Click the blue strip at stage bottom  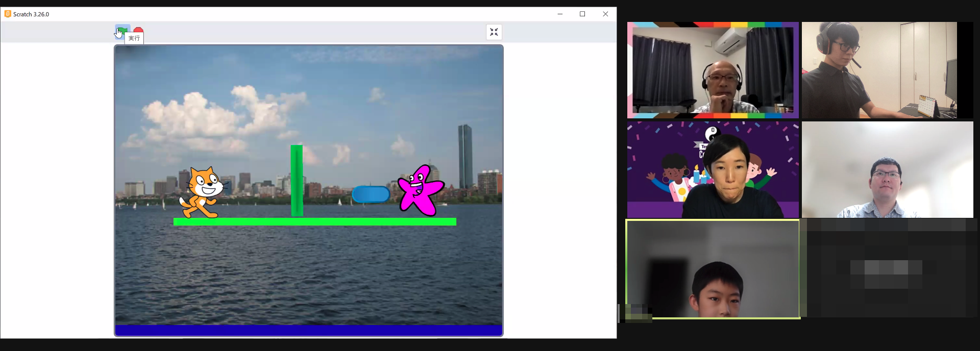(x=309, y=330)
